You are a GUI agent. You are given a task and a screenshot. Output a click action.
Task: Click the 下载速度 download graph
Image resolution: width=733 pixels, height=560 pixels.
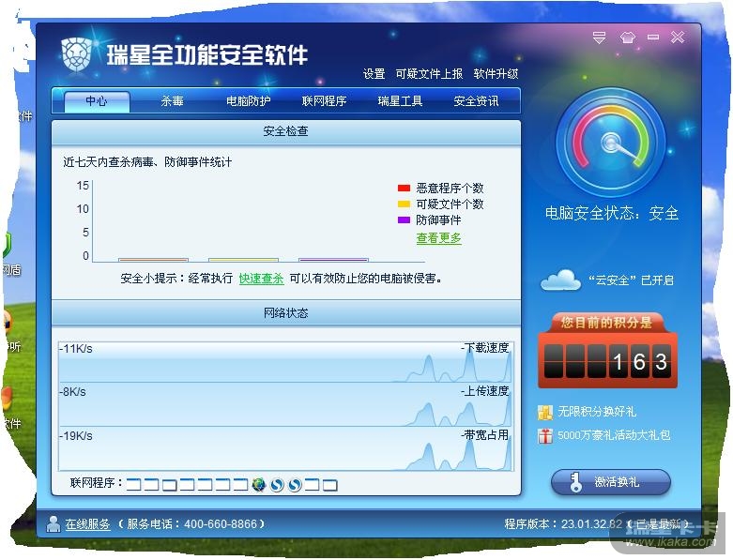(285, 362)
